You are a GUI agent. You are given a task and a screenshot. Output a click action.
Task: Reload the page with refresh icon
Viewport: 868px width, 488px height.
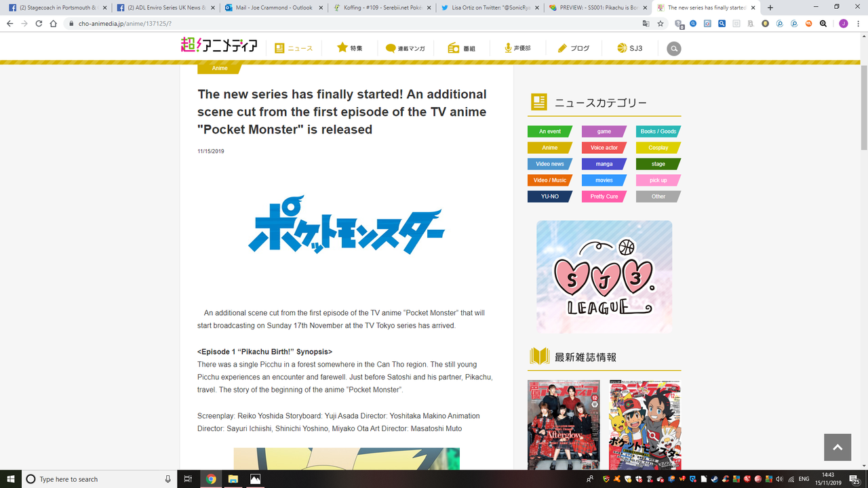(39, 23)
